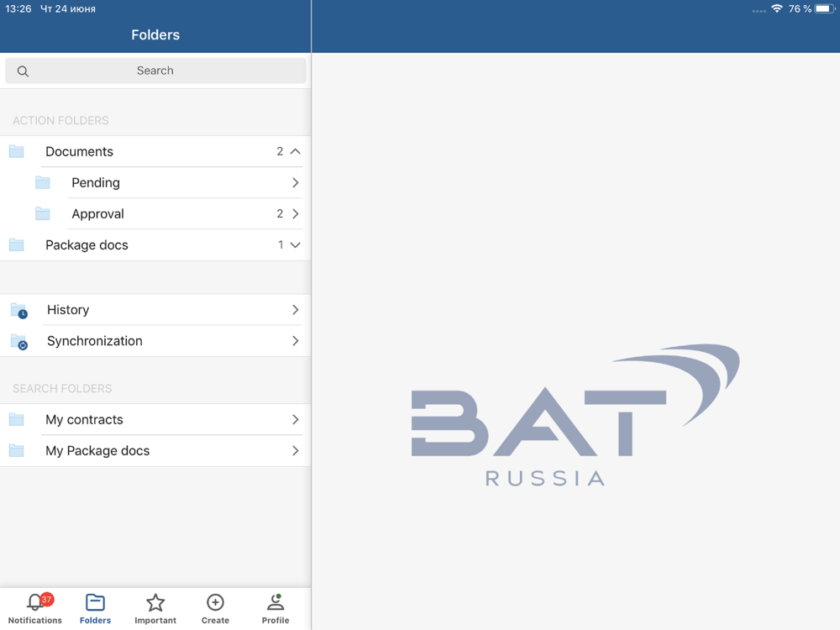This screenshot has height=630, width=840.
Task: Click the folder icon beside Documents
Action: click(x=17, y=151)
